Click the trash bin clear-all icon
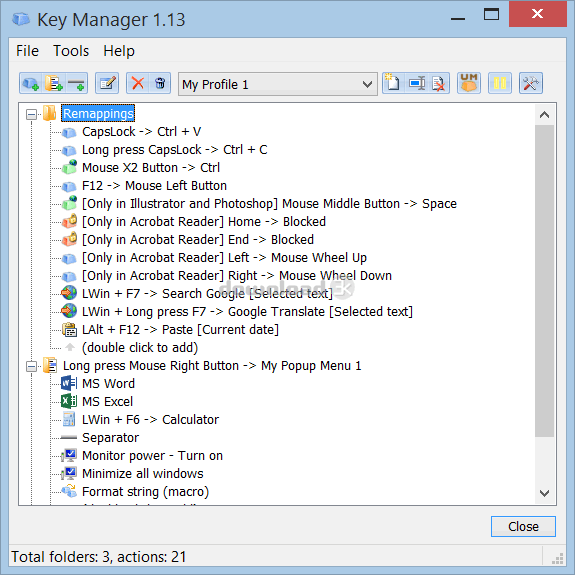 click(x=160, y=84)
